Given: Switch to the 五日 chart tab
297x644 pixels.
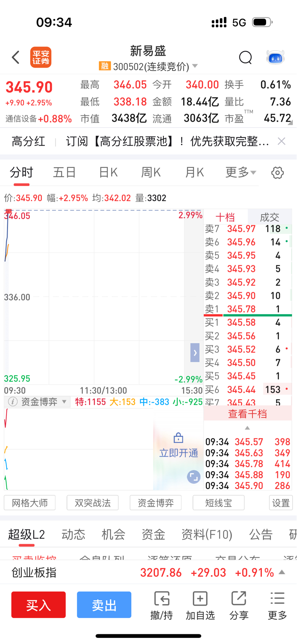Looking at the screenshot, I should click(x=64, y=173).
